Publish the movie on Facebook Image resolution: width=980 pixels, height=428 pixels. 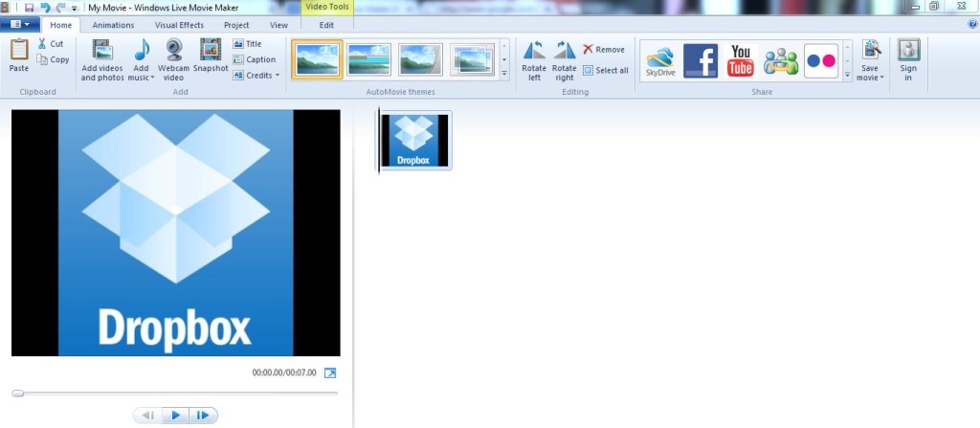click(x=701, y=60)
